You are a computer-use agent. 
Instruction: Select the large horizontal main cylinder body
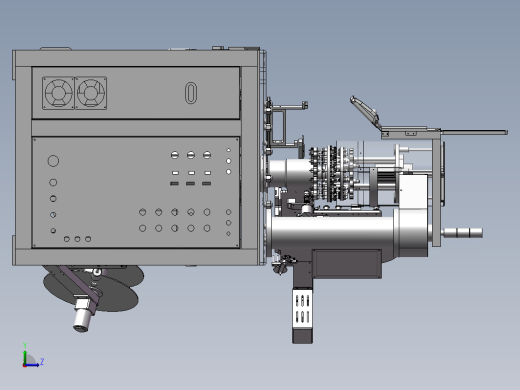[x=332, y=233]
